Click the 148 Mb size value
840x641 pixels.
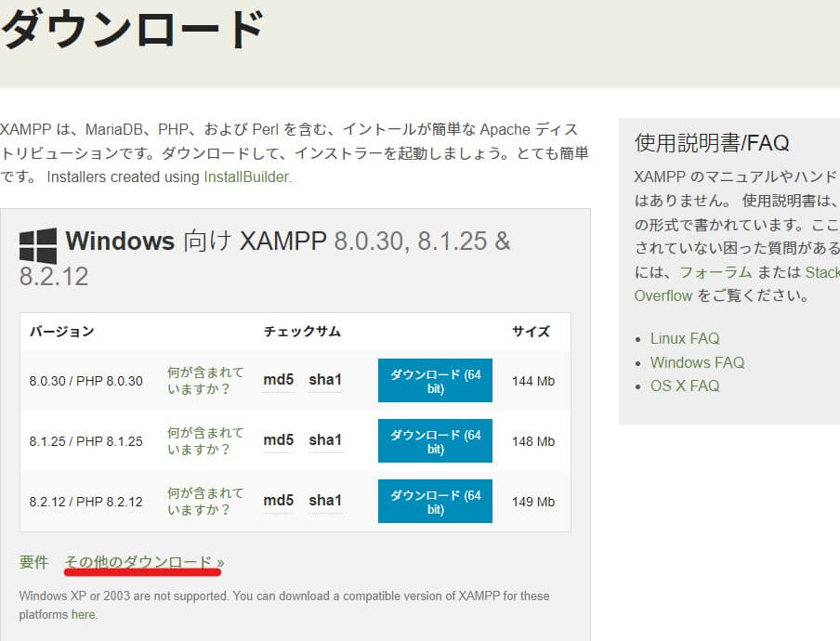click(533, 442)
